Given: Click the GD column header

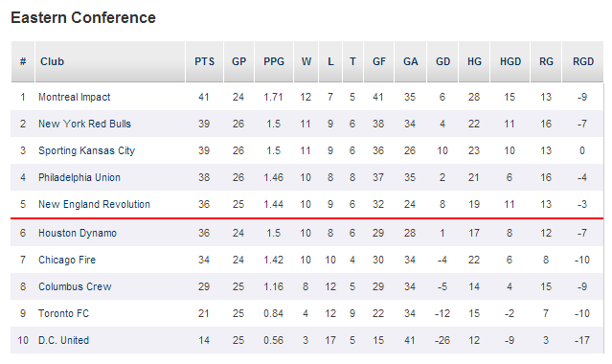Looking at the screenshot, I should 442,61.
